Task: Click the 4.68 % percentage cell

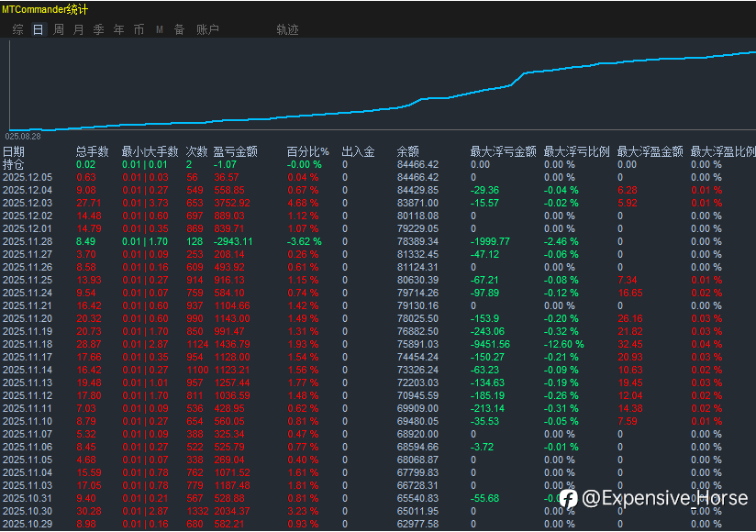Action: pos(304,203)
